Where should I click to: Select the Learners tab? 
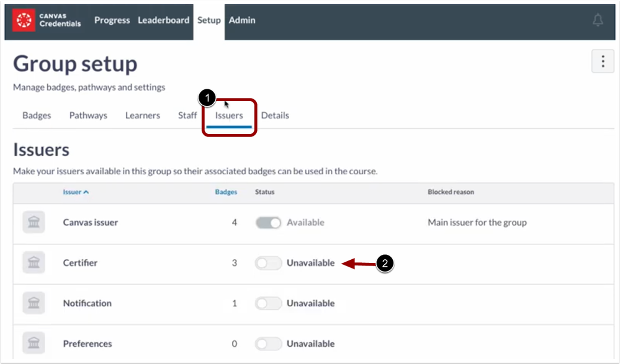point(143,115)
